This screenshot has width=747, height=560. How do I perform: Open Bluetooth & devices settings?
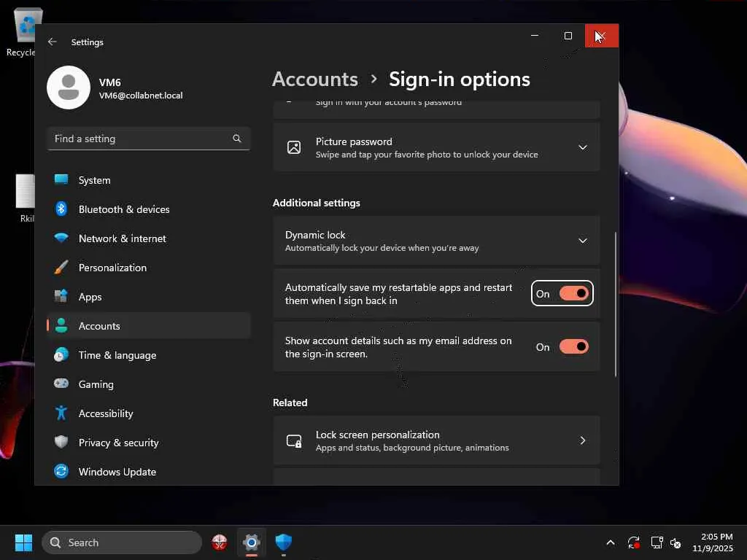point(149,209)
